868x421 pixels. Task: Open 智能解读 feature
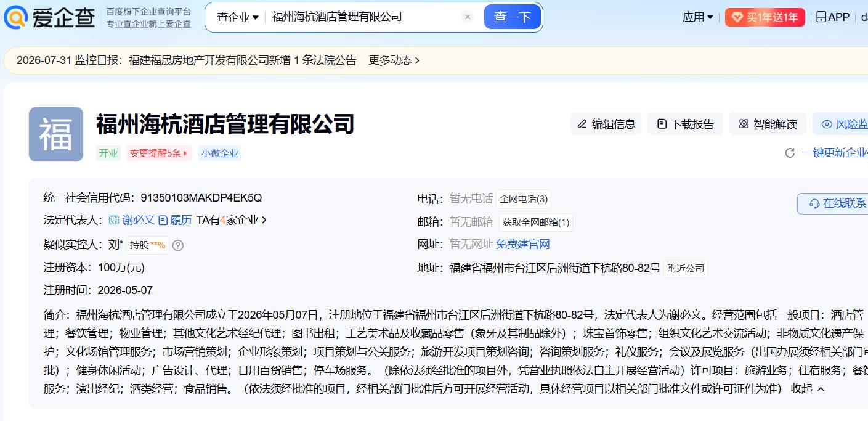(x=768, y=124)
